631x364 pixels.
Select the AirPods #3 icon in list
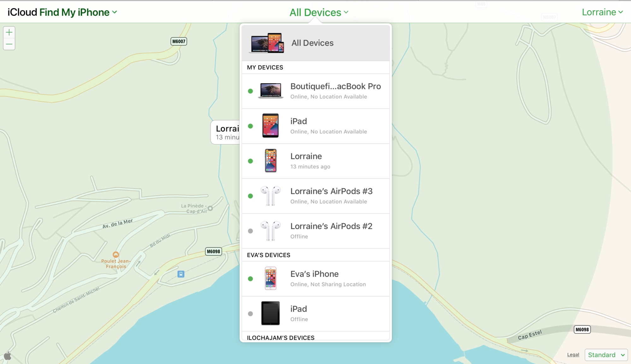(x=271, y=196)
